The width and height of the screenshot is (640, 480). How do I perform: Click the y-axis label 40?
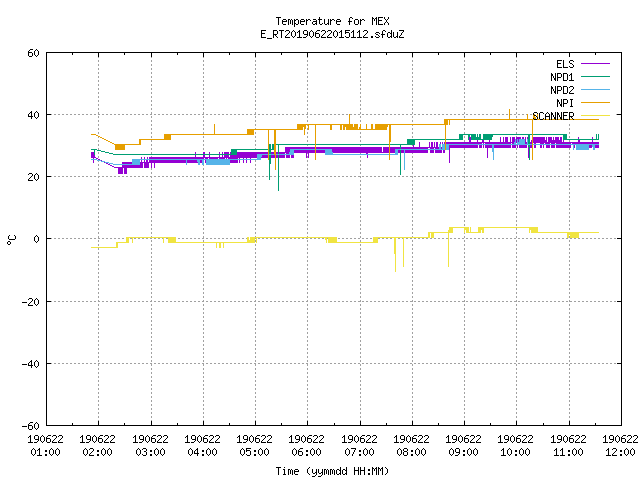pos(33,115)
